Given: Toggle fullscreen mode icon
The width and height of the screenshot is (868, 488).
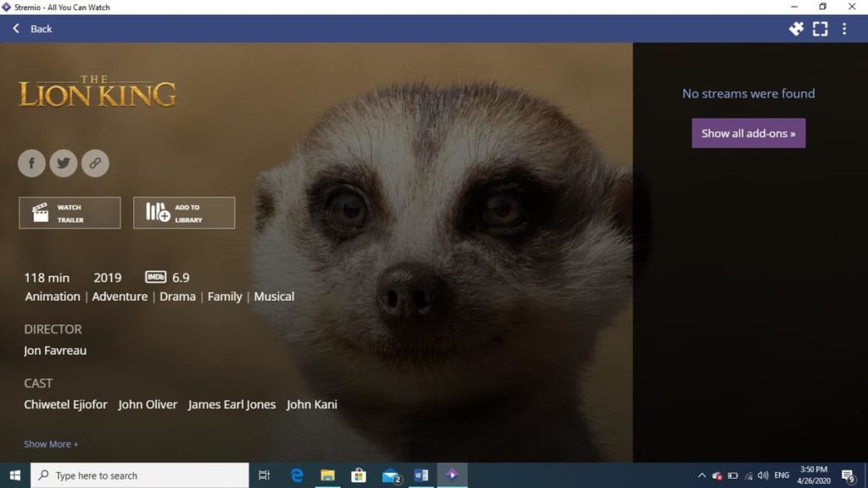Looking at the screenshot, I should point(821,29).
